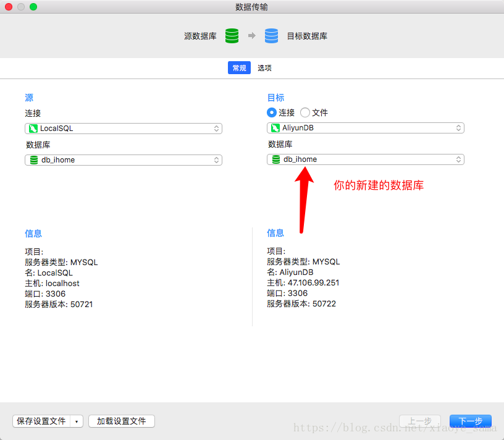Click the blue target database icon
Screen dimensions: 504x440
[271, 36]
